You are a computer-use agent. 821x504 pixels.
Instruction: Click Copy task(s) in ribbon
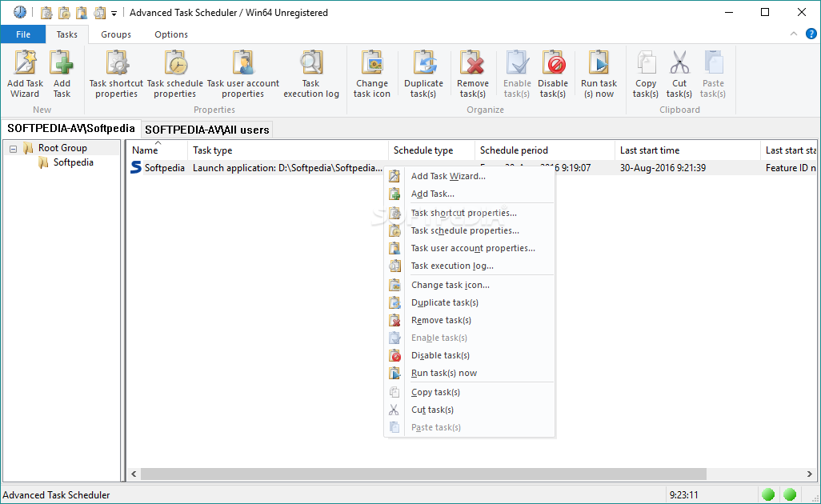click(646, 74)
